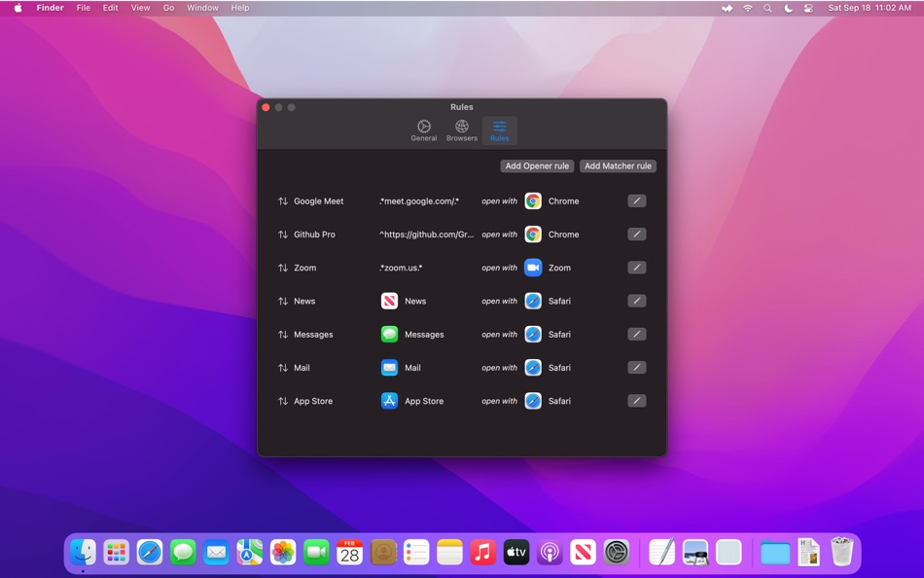Switch to the Browsers tab

461,130
